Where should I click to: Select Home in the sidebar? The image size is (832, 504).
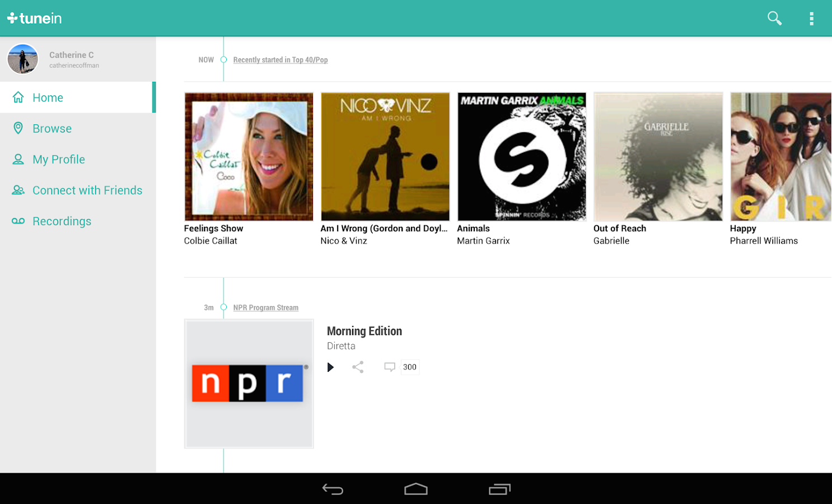pos(78,97)
